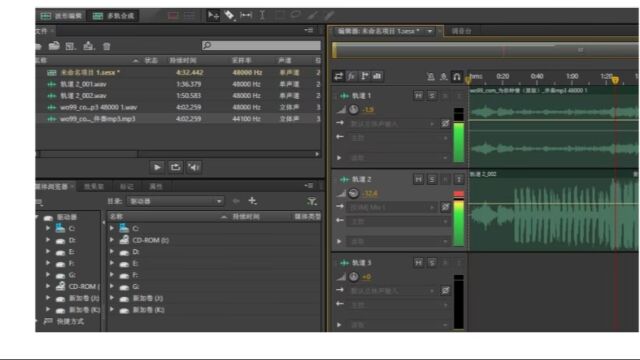The image size is (640, 360).
Task: Click the Files panel horizontal scrollbar
Action: 88,154
